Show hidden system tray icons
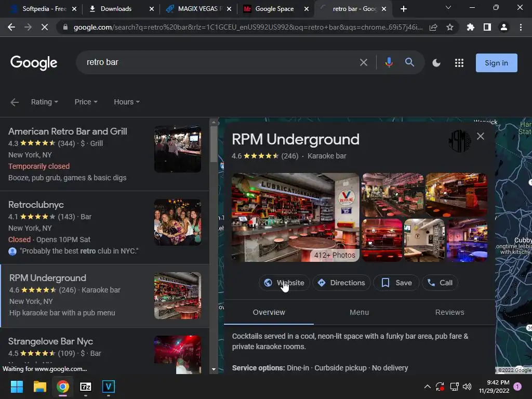 (428, 387)
